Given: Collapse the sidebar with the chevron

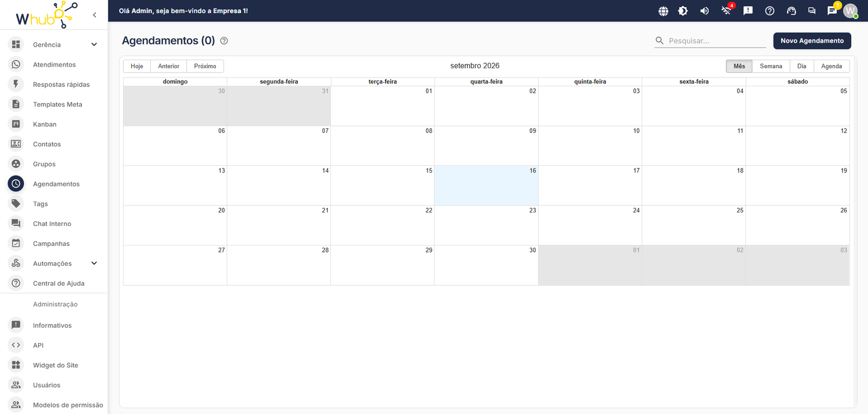Looking at the screenshot, I should click(94, 15).
